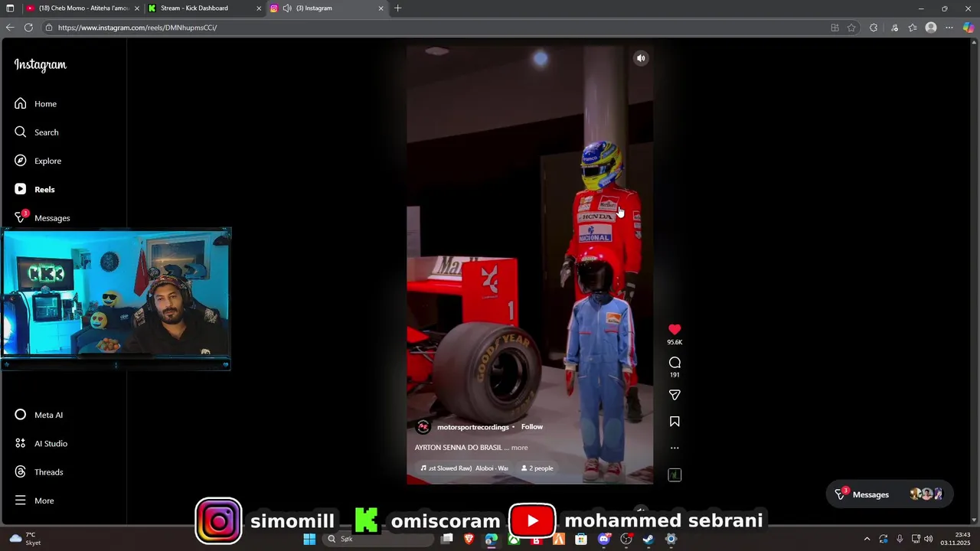Image resolution: width=980 pixels, height=551 pixels.
Task: Share the reel with the paper plane icon
Action: (675, 395)
